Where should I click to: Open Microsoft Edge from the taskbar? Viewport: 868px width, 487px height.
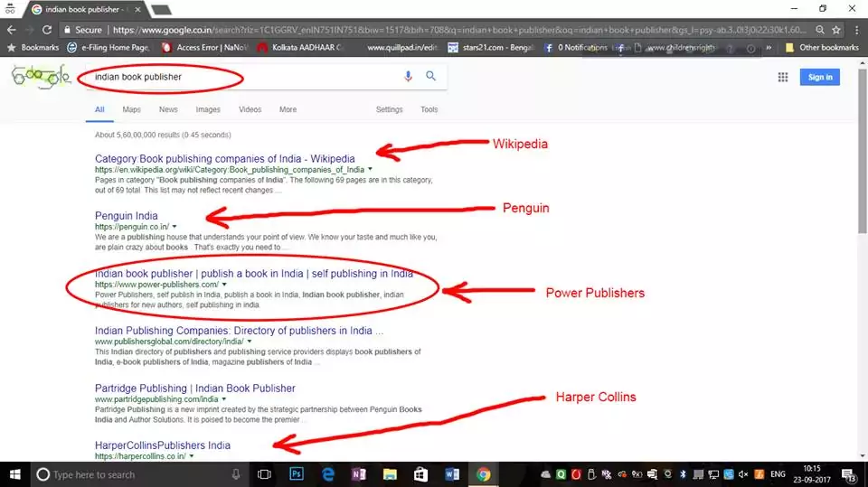point(327,474)
